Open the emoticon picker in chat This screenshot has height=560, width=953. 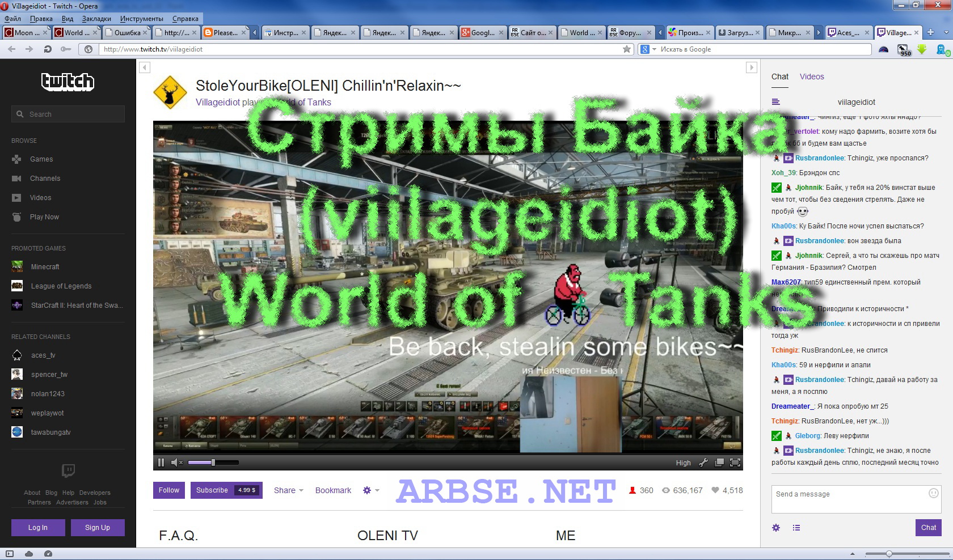[x=933, y=494]
